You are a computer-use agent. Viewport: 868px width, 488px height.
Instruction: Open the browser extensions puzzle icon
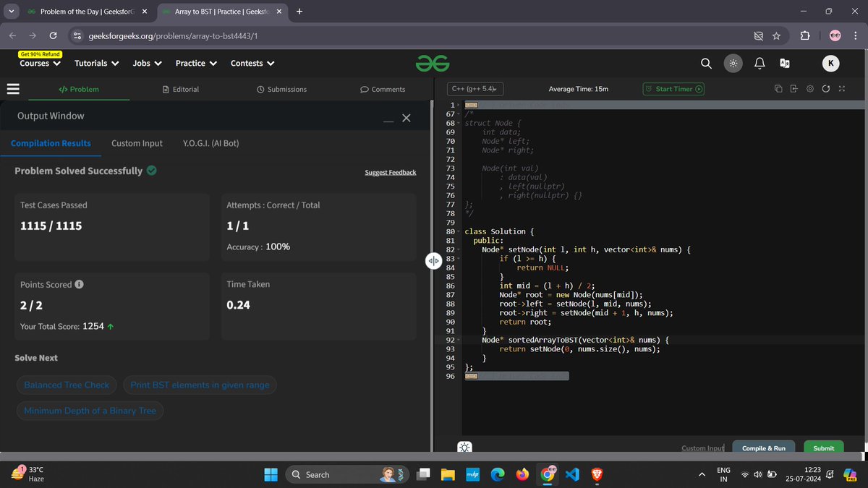(x=804, y=35)
